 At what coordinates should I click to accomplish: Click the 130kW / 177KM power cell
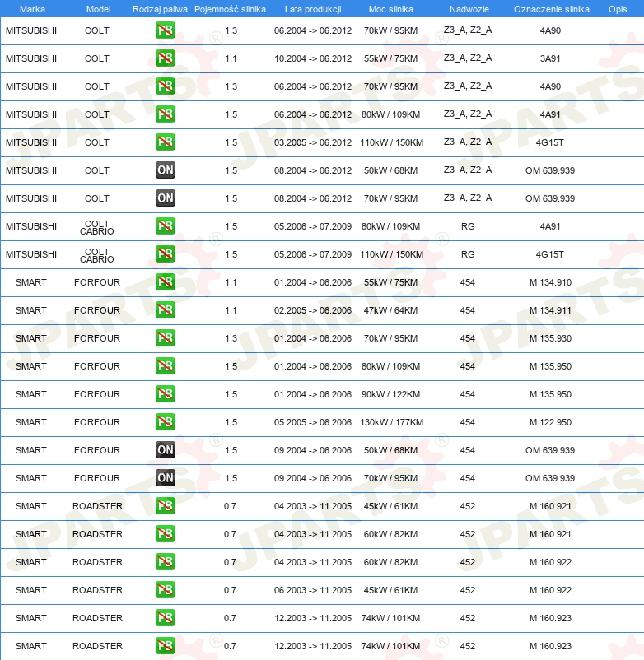coord(391,422)
